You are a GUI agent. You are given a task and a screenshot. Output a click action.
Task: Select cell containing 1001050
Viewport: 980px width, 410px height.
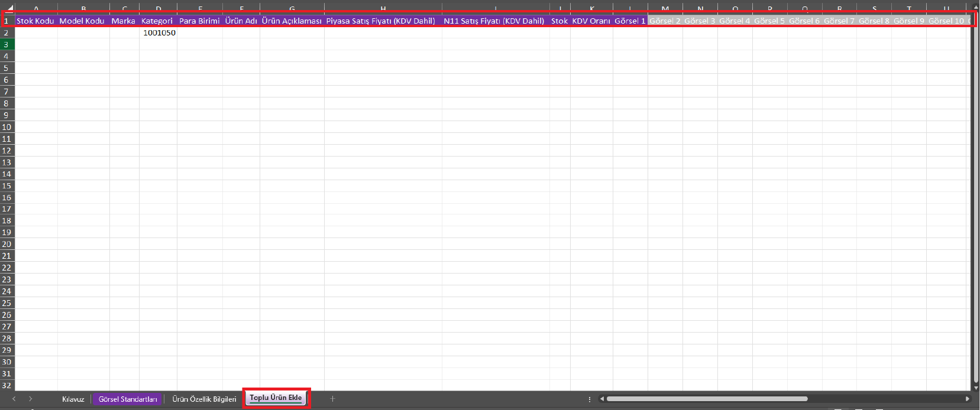(159, 32)
